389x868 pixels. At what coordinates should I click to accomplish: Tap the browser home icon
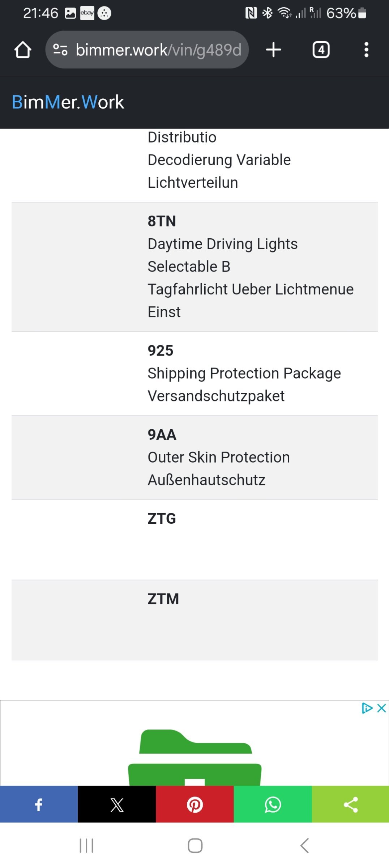23,50
